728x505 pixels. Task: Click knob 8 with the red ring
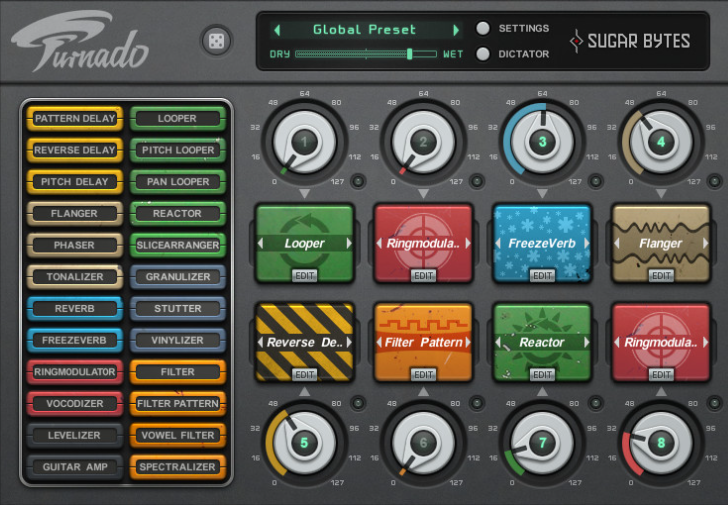(661, 442)
